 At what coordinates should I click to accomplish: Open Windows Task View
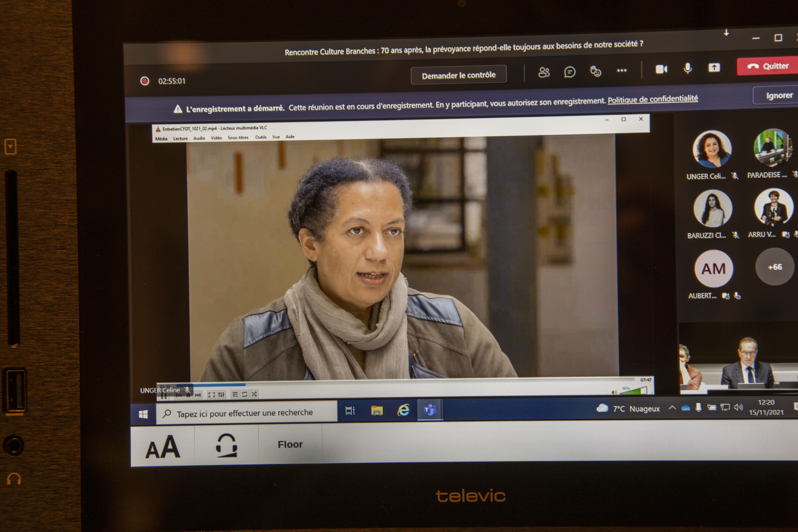coord(350,411)
